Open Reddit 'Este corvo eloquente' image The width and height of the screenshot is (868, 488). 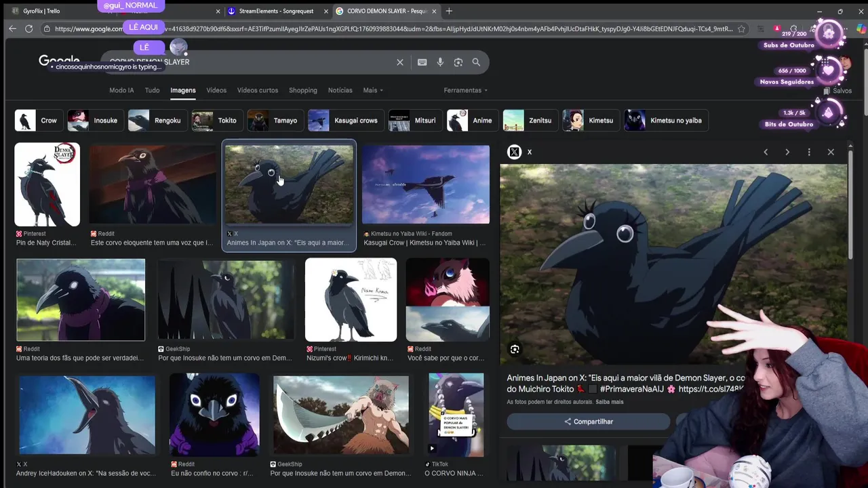click(x=152, y=184)
